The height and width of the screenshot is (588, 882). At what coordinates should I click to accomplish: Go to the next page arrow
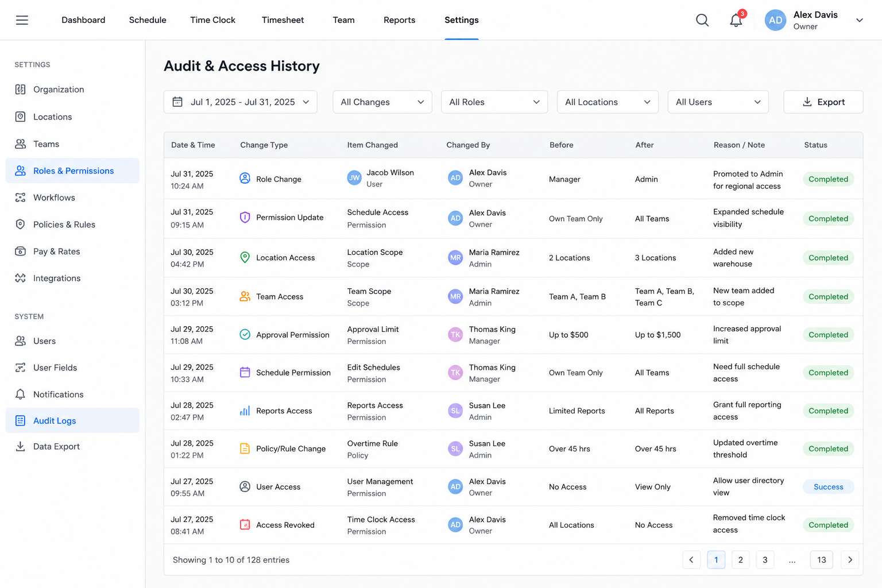(850, 560)
